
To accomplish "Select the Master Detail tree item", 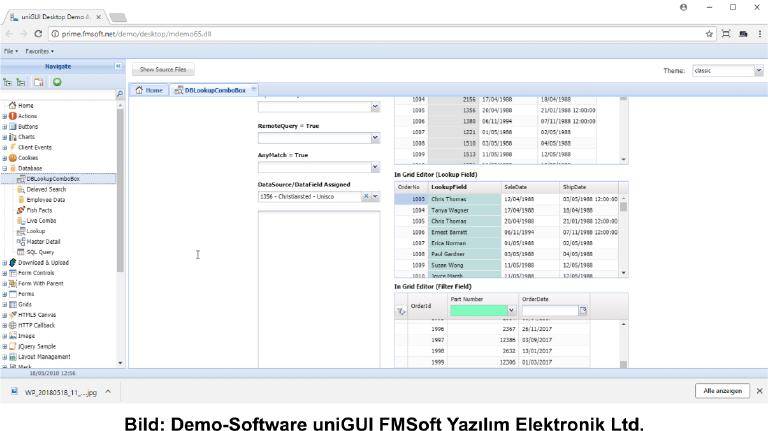I will (42, 241).
